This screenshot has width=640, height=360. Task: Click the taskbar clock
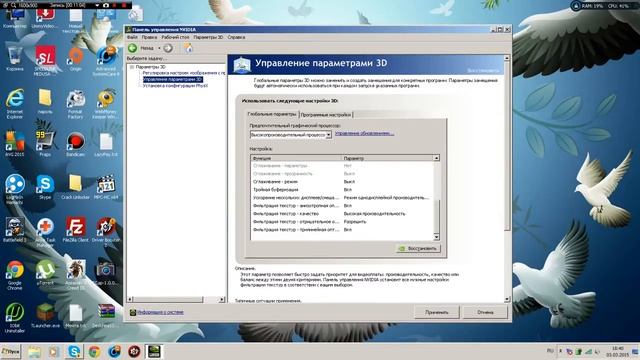(x=618, y=351)
